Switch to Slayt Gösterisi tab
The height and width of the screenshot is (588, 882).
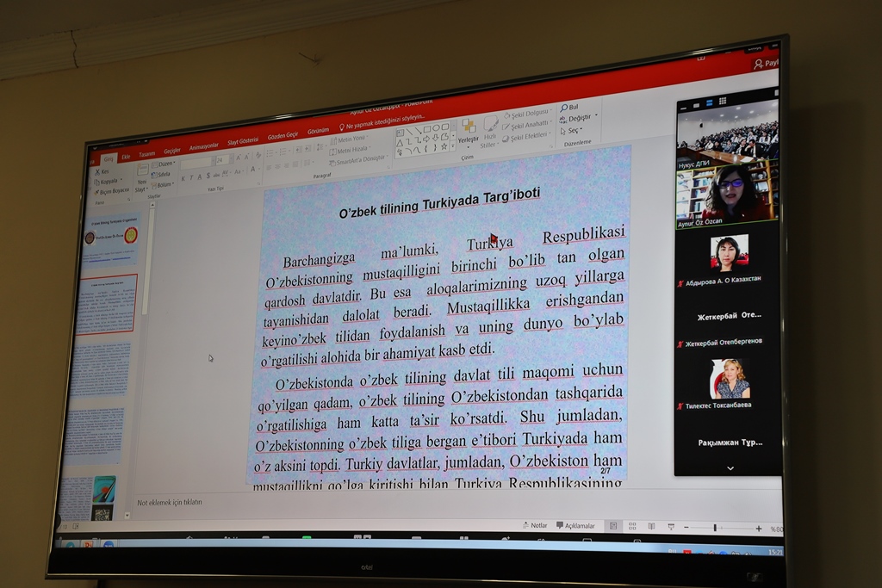point(243,141)
